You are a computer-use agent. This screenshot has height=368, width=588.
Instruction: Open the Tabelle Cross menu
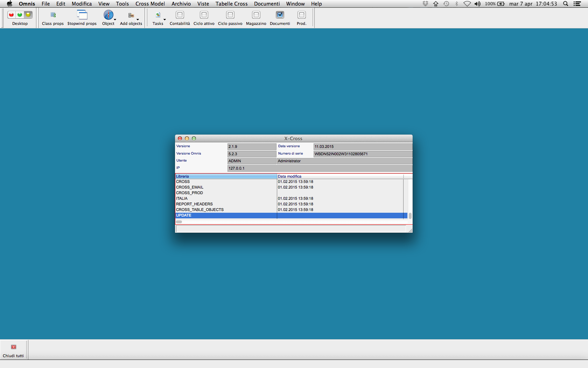231,4
